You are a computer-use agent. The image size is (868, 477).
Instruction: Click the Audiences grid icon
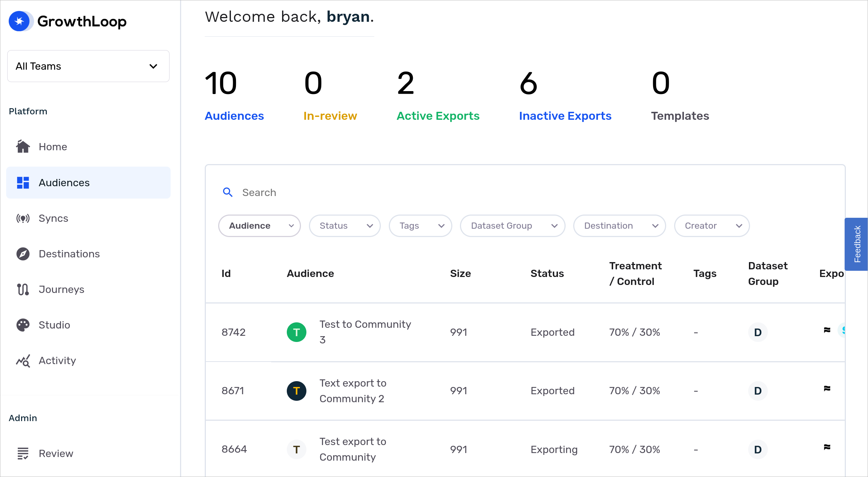coord(23,183)
